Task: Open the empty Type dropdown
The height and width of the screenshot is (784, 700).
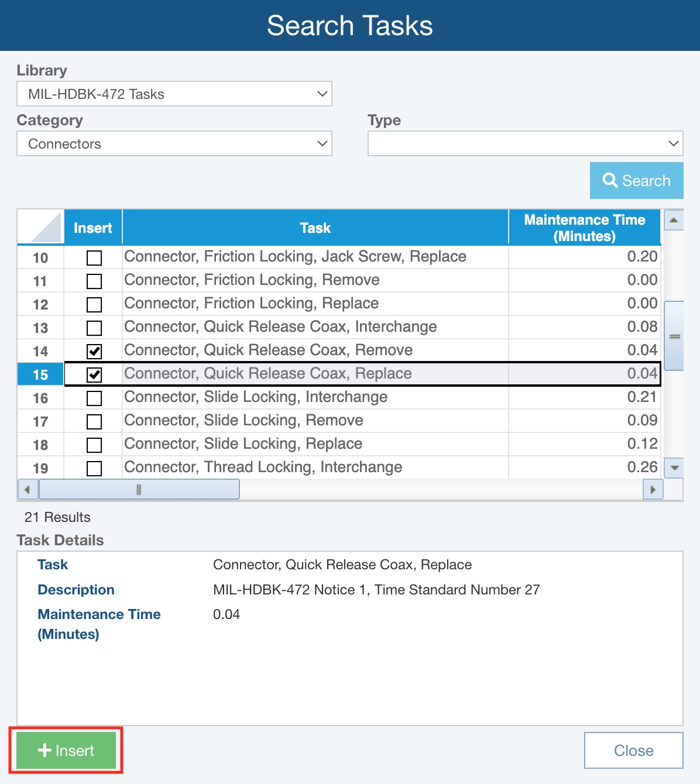Action: 525,144
